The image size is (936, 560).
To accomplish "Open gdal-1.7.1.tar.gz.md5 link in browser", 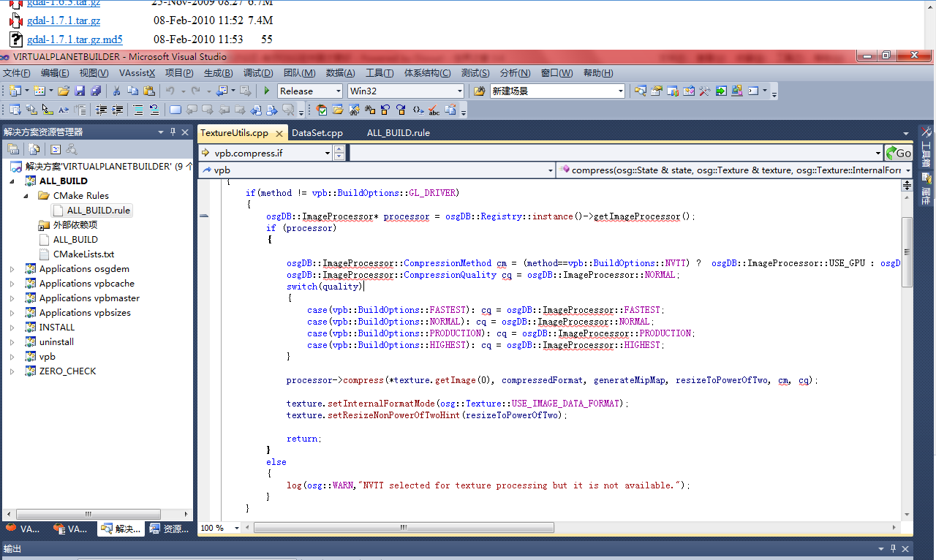I will pyautogui.click(x=75, y=39).
